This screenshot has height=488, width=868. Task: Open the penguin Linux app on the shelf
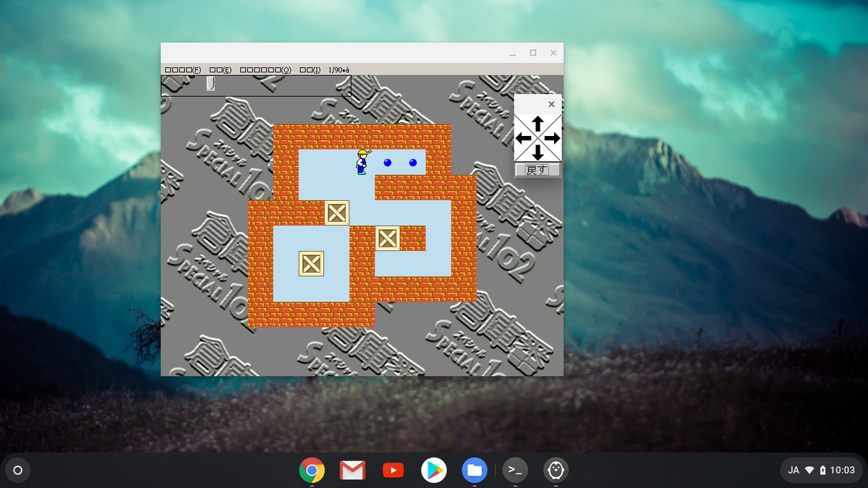(556, 471)
